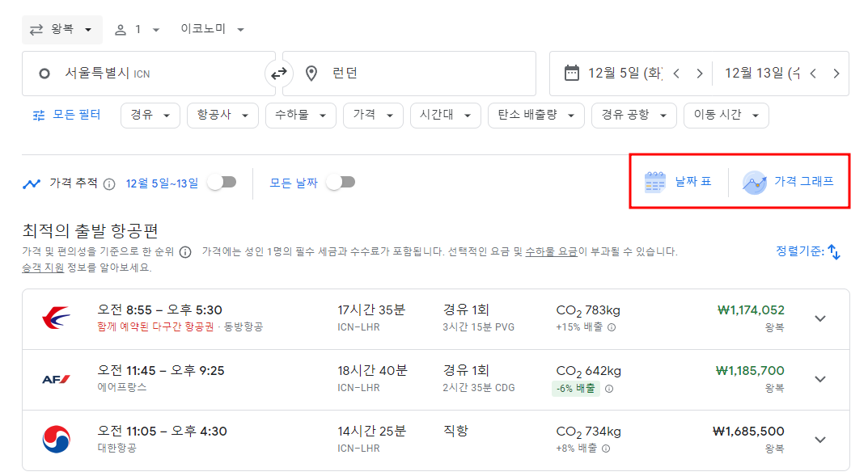Click the China Eastern airline logo

click(53, 318)
